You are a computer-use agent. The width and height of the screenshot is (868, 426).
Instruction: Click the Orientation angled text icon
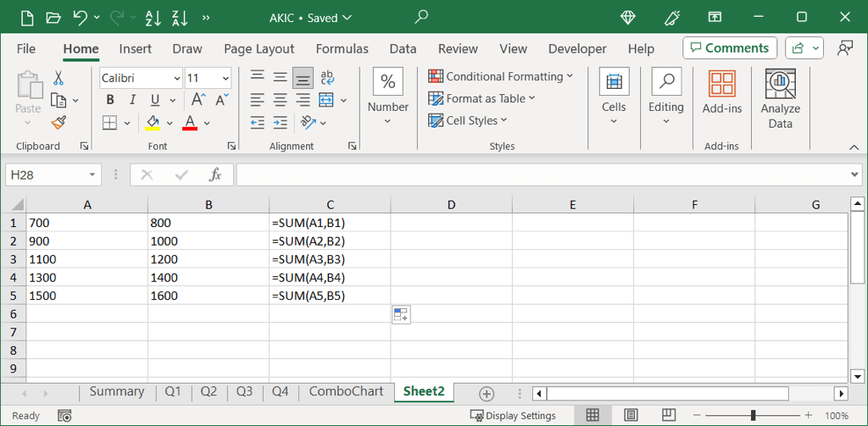[x=308, y=122]
